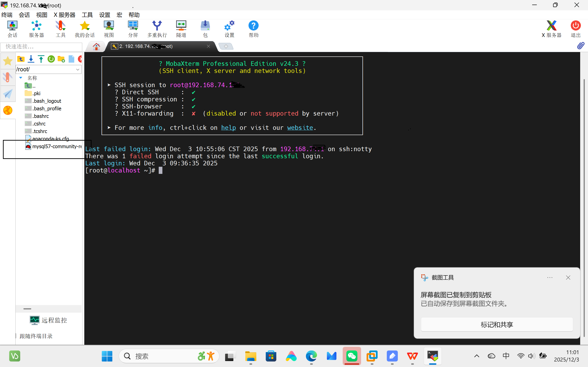Open the Swiss-knife tools sidebar tab
Viewport: 588px width, 367px height.
8,78
